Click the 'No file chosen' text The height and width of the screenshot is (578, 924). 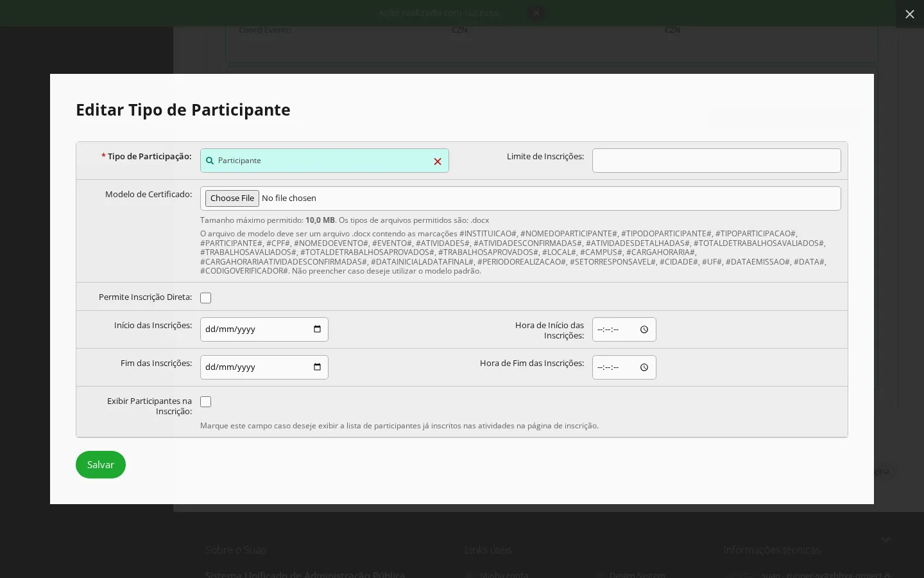coord(289,198)
